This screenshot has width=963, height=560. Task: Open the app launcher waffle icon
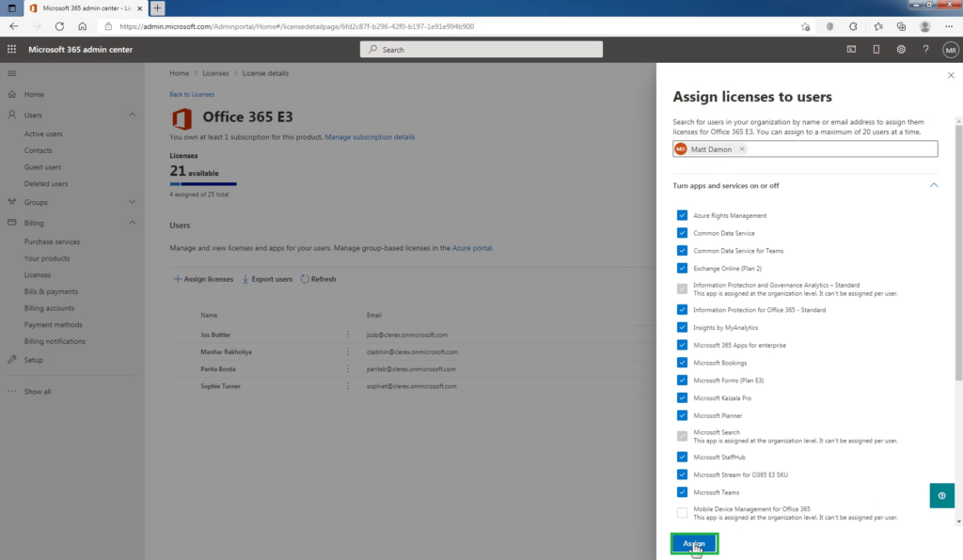click(11, 49)
